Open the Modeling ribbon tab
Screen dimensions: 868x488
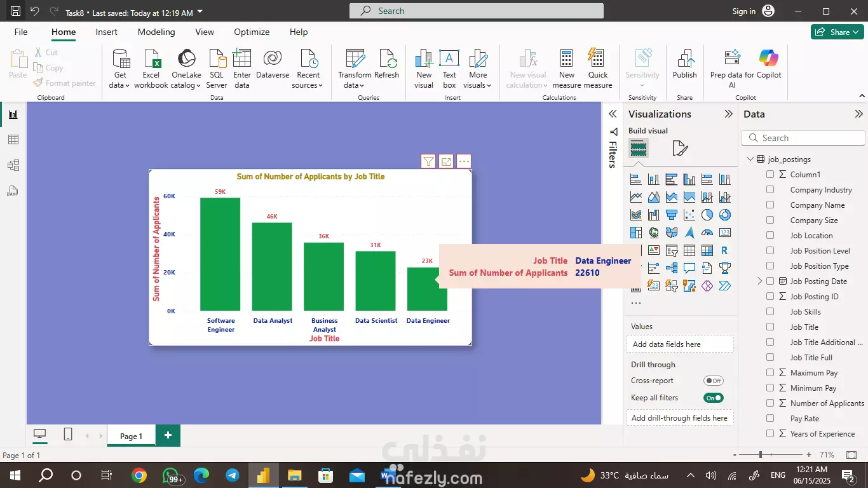point(156,32)
